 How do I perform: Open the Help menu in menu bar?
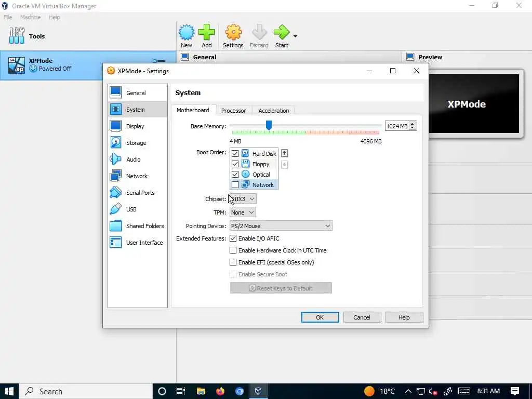tap(54, 17)
